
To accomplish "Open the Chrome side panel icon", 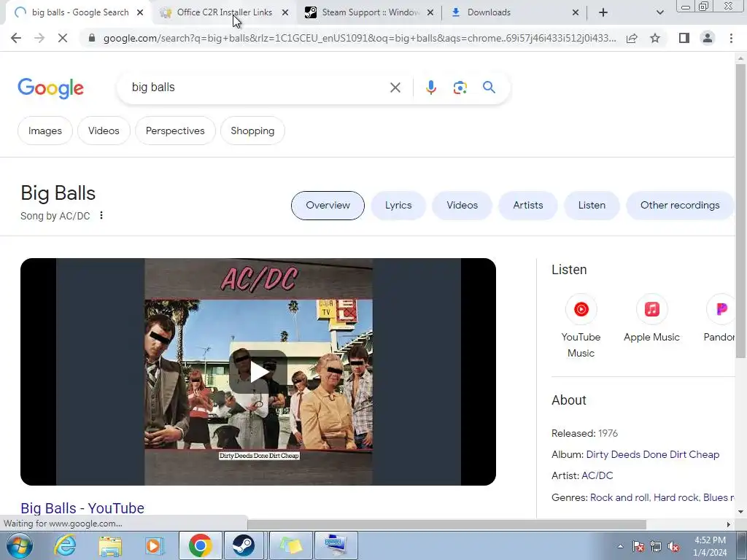I will (x=684, y=38).
